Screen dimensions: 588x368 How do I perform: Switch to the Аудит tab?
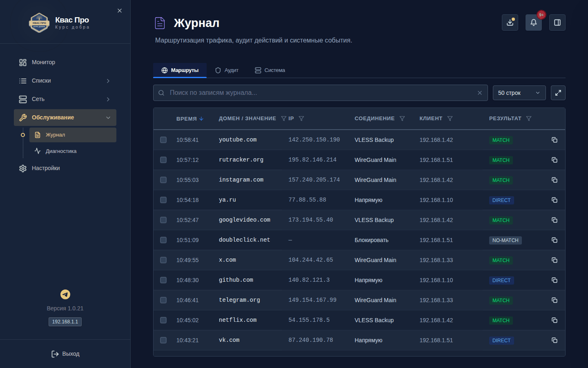point(227,70)
